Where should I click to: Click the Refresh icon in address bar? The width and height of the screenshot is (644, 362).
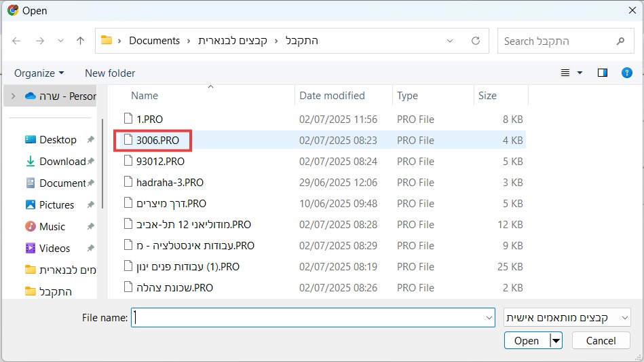tap(476, 41)
